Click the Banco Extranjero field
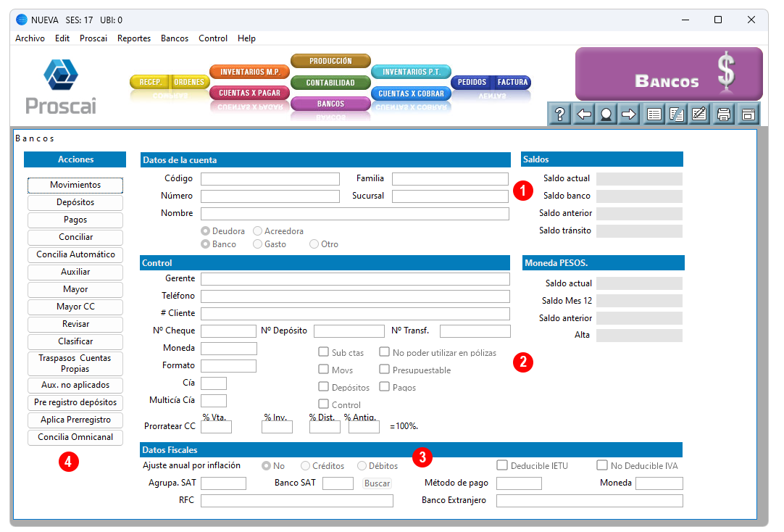Image resolution: width=784 pixels, height=532 pixels. pyautogui.click(x=590, y=501)
